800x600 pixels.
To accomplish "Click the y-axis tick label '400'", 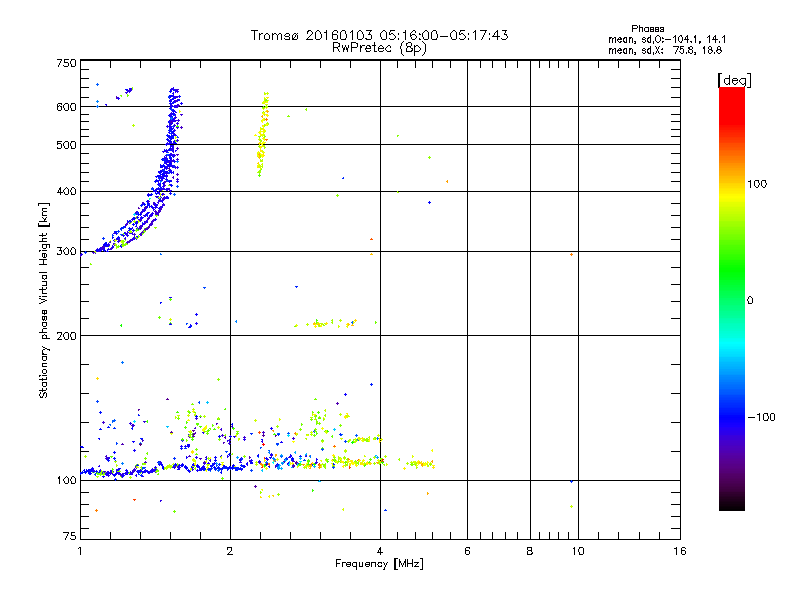I will (x=66, y=191).
